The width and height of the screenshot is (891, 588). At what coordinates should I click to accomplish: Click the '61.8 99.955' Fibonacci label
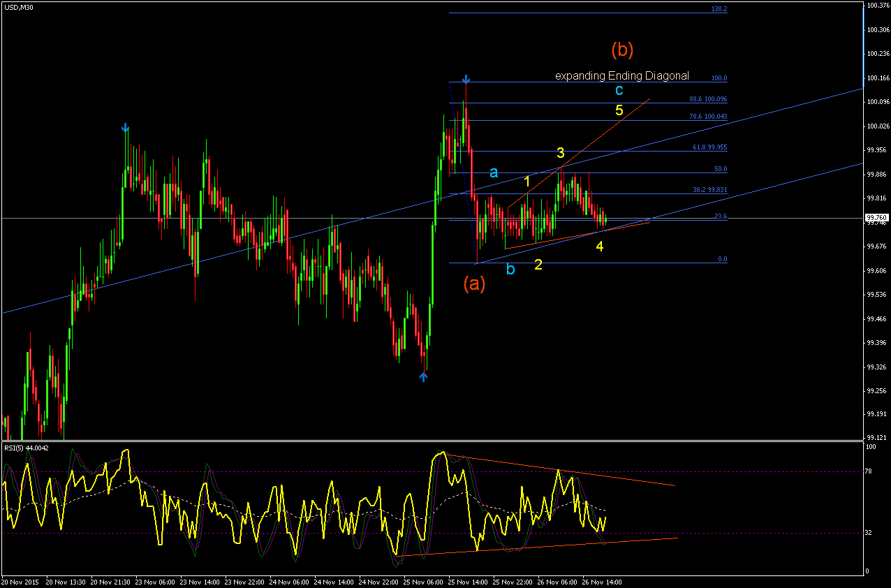tap(709, 147)
